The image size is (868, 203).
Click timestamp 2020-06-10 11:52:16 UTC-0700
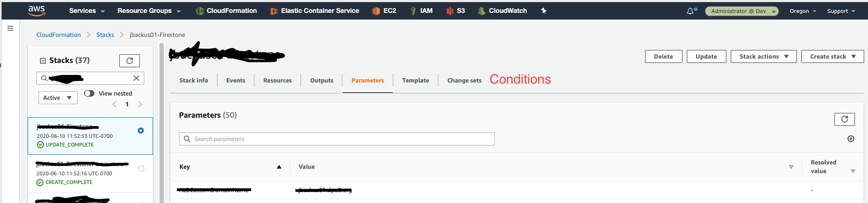point(74,174)
